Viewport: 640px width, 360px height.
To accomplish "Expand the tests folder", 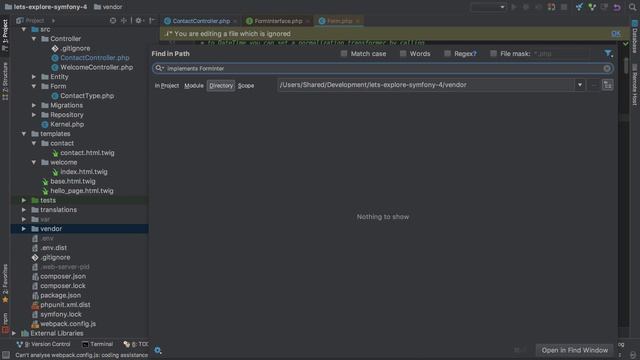I will 24,200.
